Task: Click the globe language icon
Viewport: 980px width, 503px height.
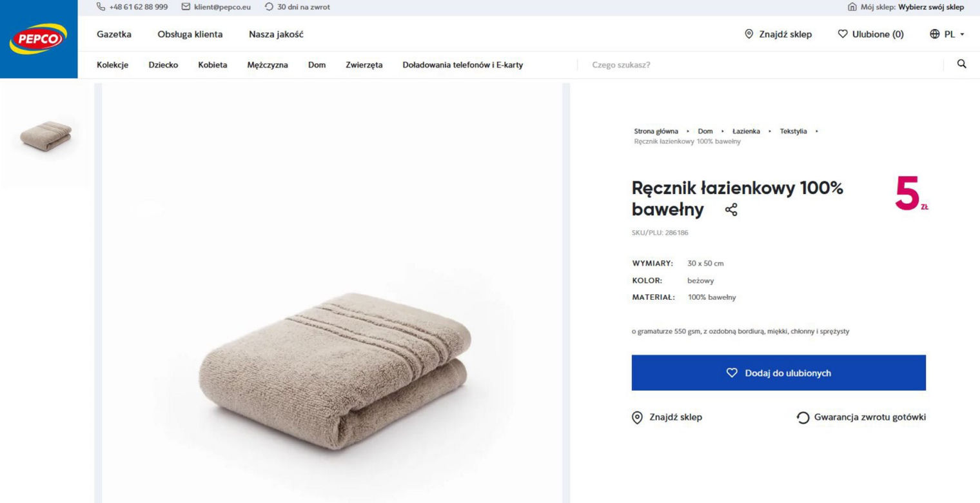Action: [935, 34]
